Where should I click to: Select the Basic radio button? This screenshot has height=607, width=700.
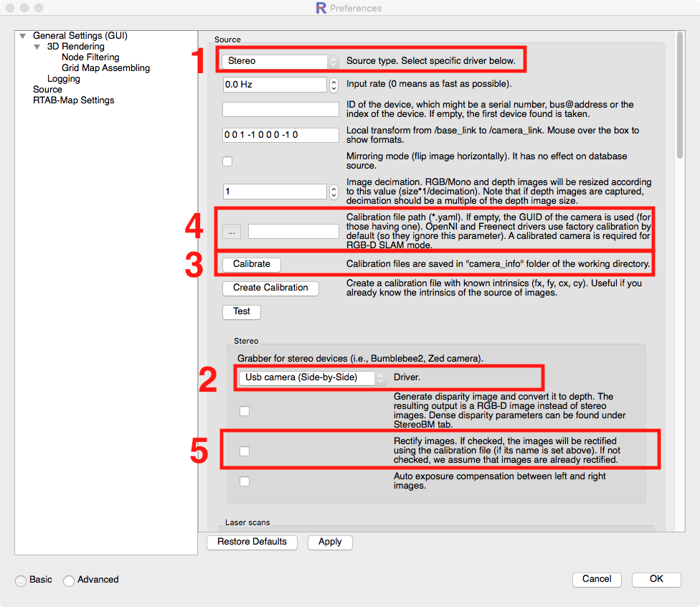tap(21, 580)
